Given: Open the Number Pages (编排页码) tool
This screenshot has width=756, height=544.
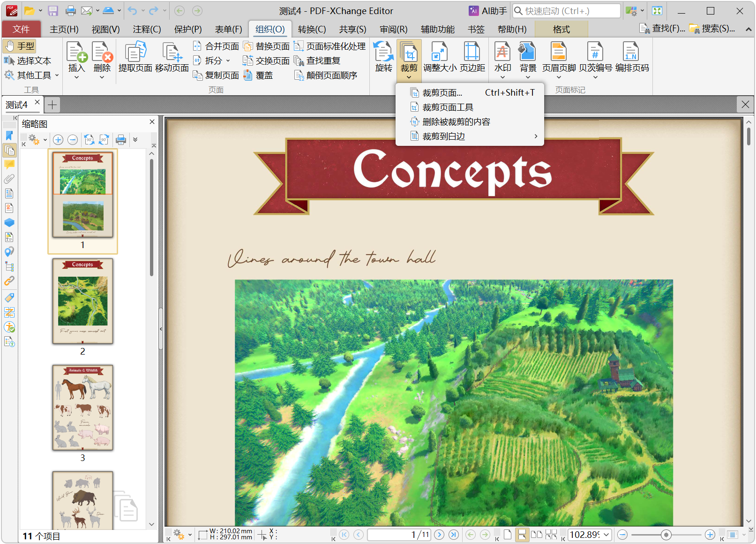Looking at the screenshot, I should click(632, 57).
